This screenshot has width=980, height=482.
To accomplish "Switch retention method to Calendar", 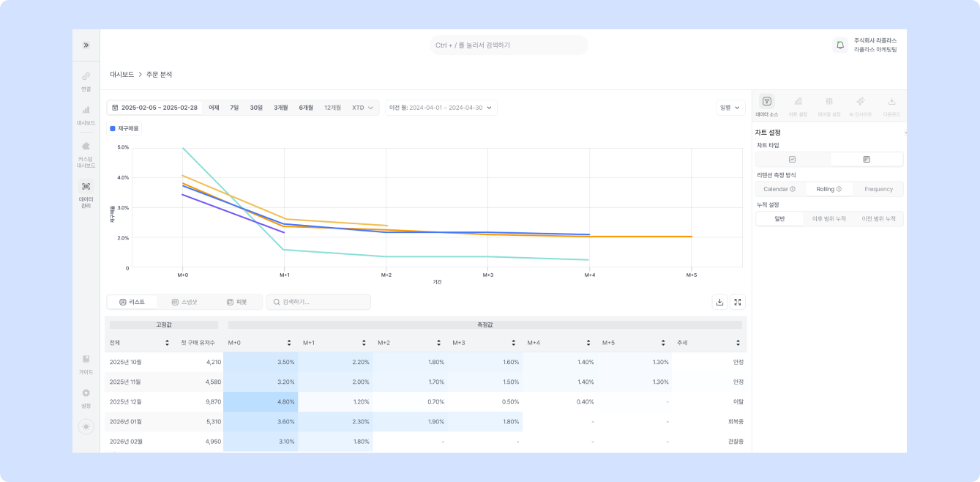I will [x=779, y=189].
